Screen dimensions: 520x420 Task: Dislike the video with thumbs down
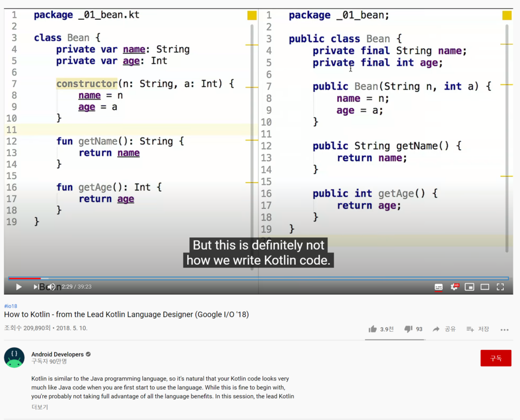[x=408, y=329]
